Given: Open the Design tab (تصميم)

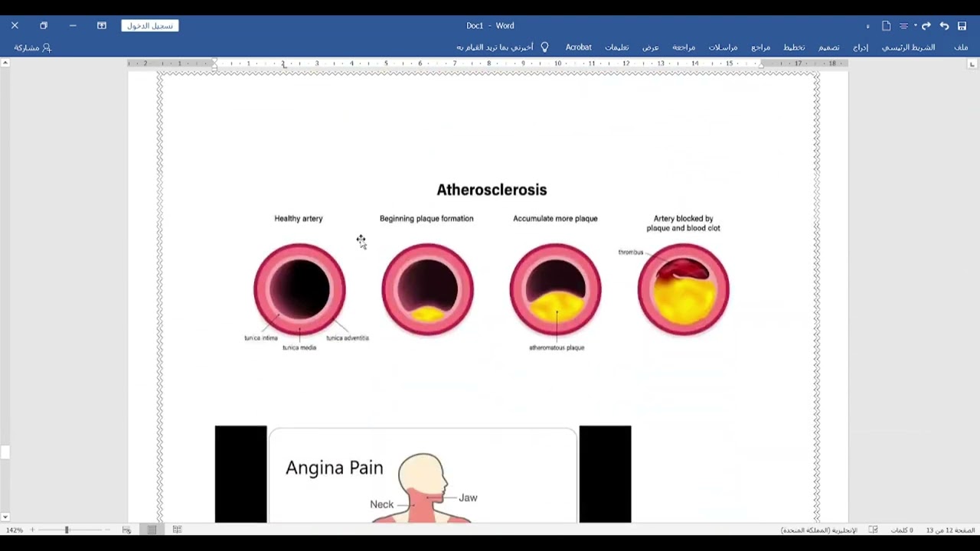Looking at the screenshot, I should (x=828, y=47).
